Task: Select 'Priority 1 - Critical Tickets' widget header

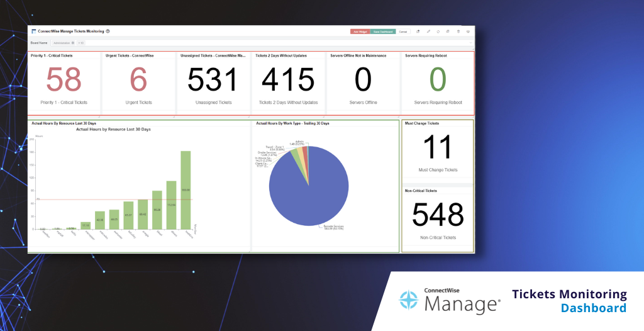Action: click(52, 55)
